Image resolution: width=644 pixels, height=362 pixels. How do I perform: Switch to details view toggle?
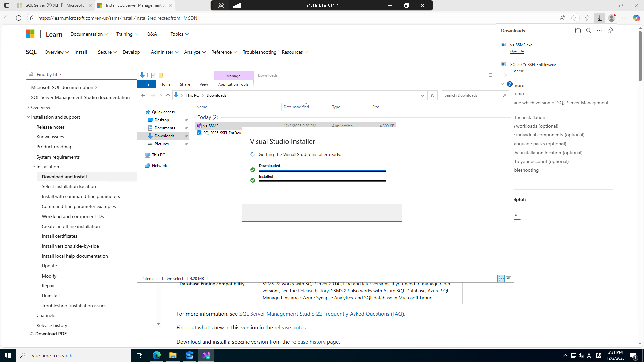click(x=501, y=278)
